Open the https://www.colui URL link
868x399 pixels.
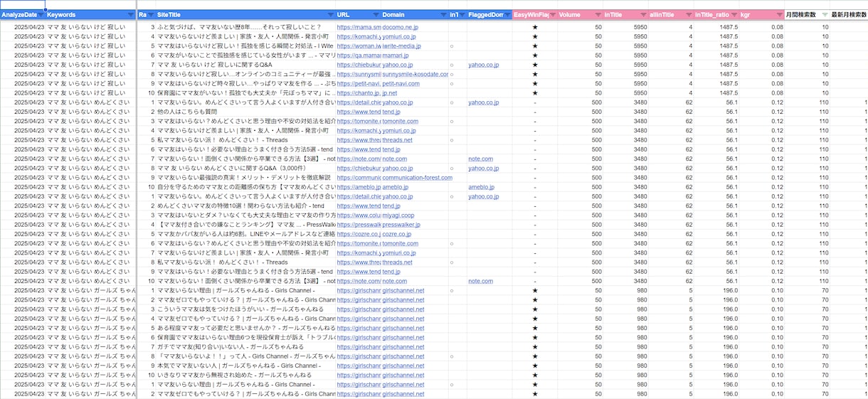point(359,216)
